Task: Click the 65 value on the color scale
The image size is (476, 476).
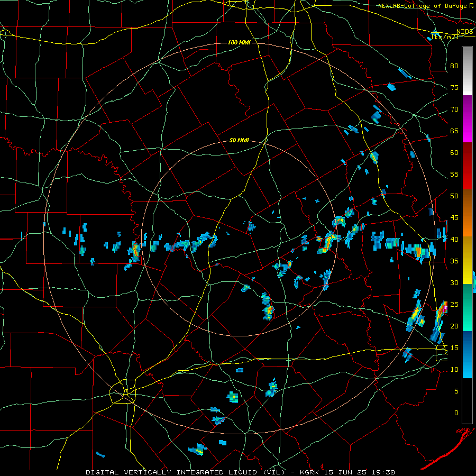Action: [x=454, y=131]
